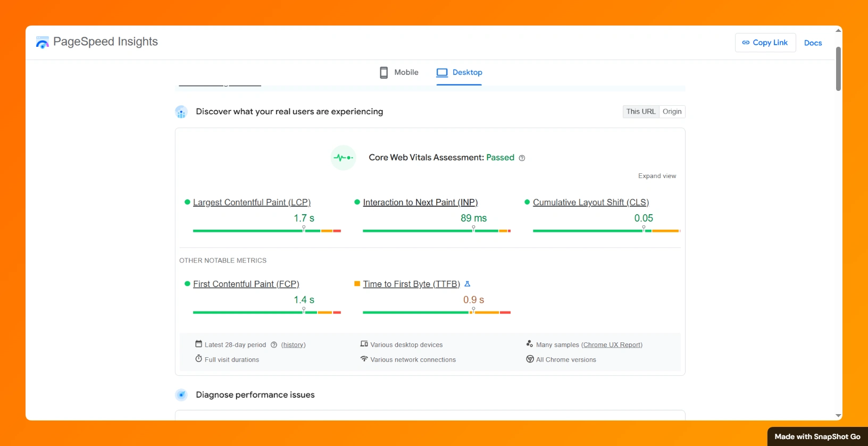Image resolution: width=868 pixels, height=446 pixels.
Task: Click the Diagnose performance issues icon
Action: coord(181,395)
